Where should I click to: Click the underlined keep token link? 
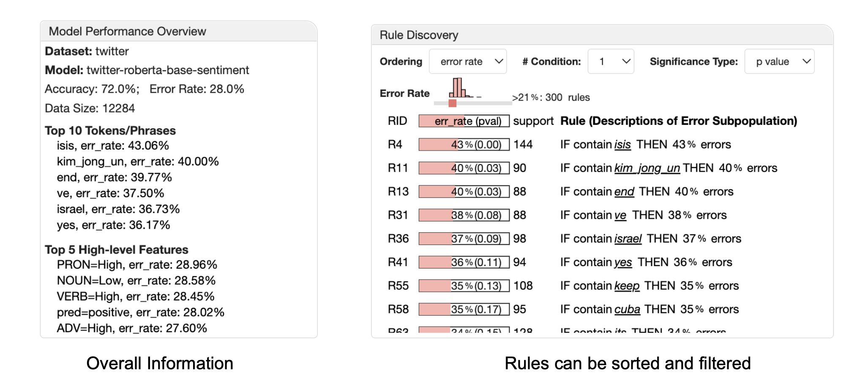627,286
